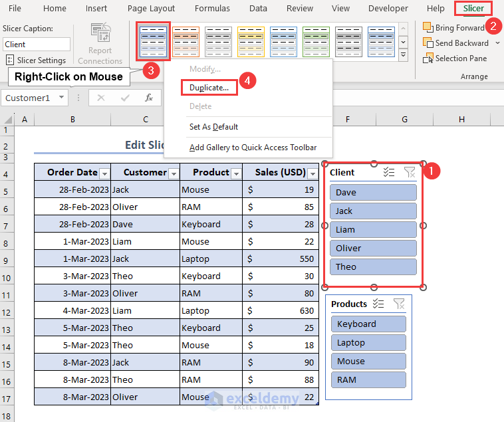This screenshot has height=422, width=504.
Task: Open the View tab
Action: click(x=340, y=9)
